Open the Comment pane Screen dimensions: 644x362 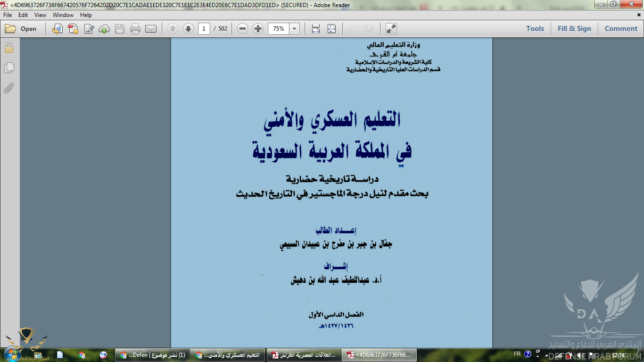coord(621,29)
